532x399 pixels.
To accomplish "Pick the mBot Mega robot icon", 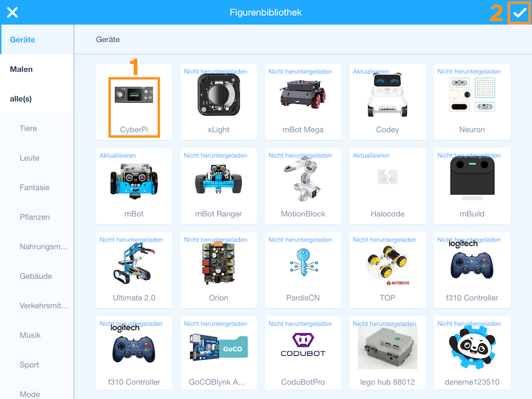I will 303,94.
